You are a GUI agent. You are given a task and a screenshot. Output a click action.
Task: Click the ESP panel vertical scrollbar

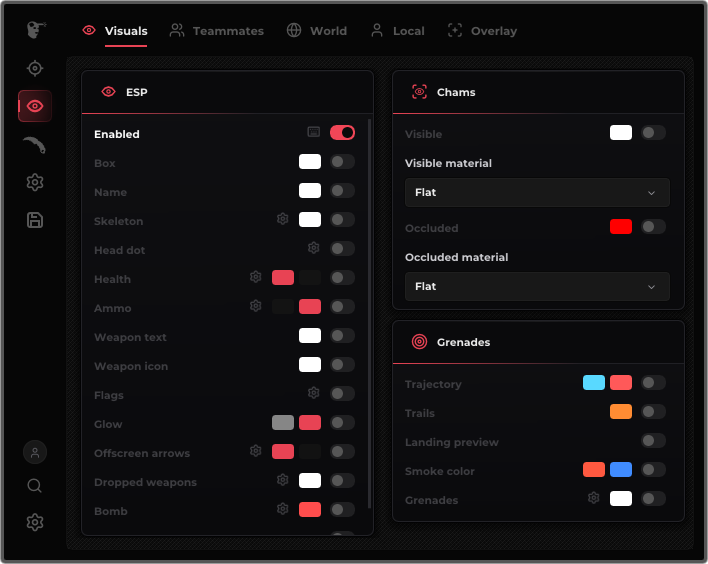pyautogui.click(x=370, y=314)
